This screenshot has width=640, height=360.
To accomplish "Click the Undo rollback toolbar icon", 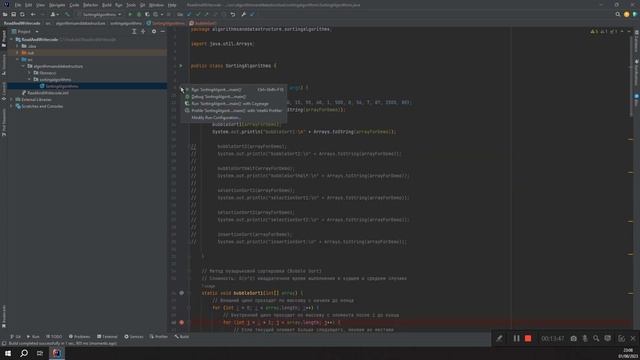I will pos(233,14).
